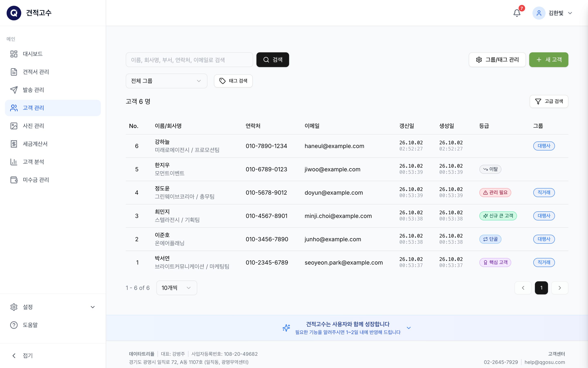Select page 1 in pagination
588x368 pixels.
pyautogui.click(x=541, y=288)
